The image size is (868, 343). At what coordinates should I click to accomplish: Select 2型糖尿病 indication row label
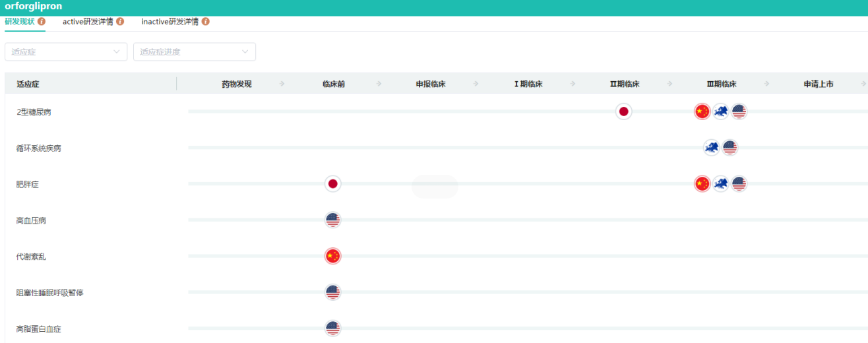(34, 112)
